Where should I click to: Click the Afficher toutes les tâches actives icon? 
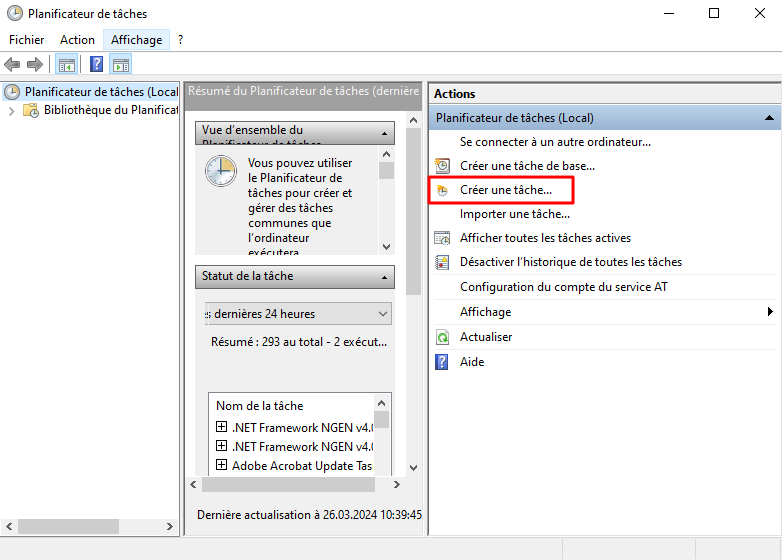[x=443, y=238]
